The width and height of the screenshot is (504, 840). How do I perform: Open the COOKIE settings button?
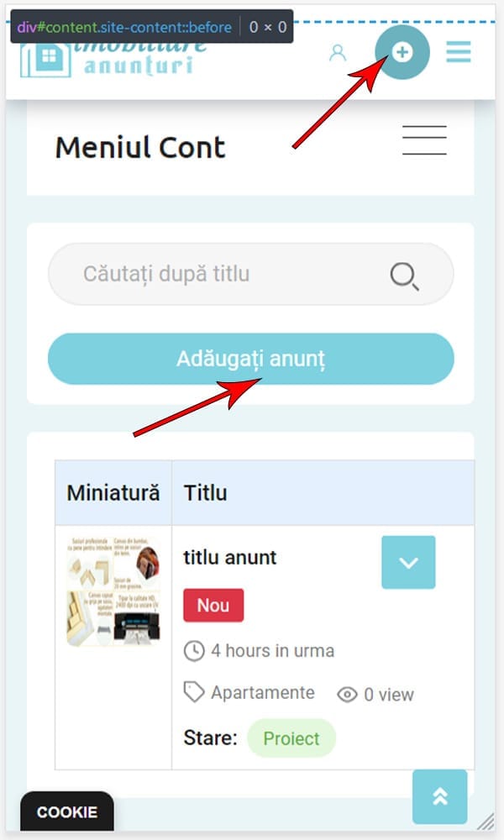tap(67, 811)
